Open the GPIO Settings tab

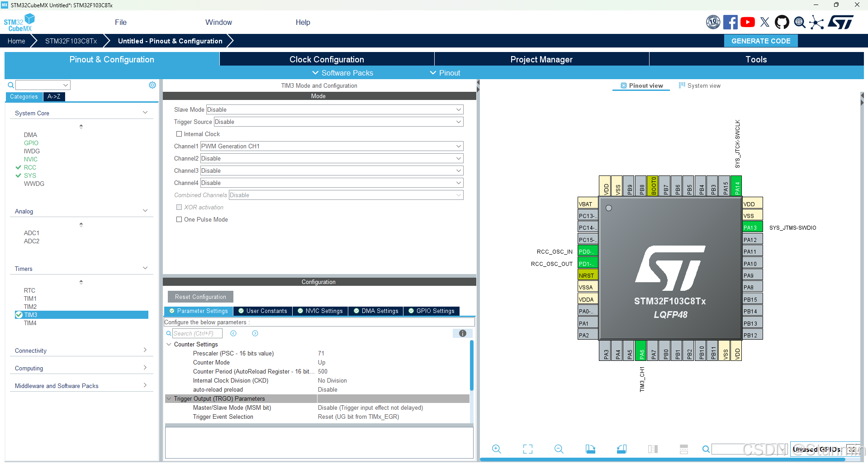click(432, 311)
